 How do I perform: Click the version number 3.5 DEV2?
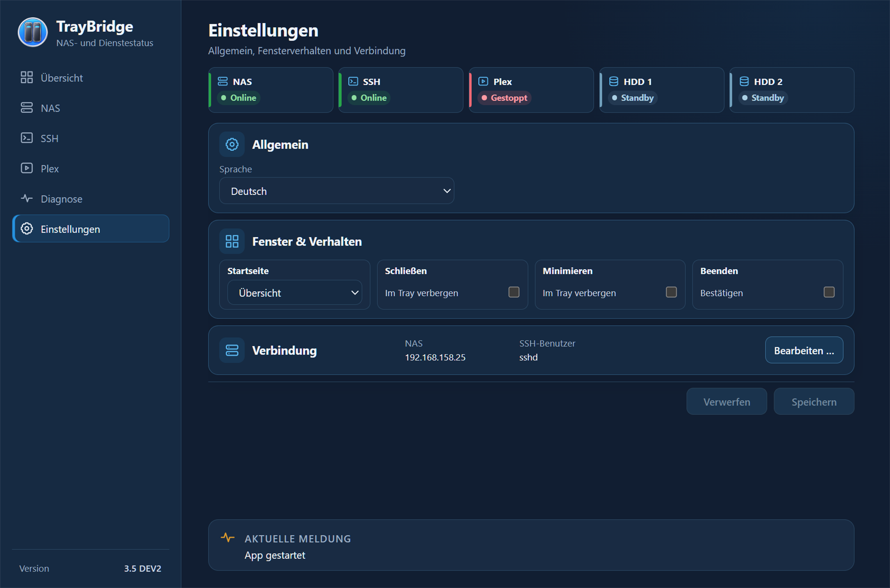(142, 568)
